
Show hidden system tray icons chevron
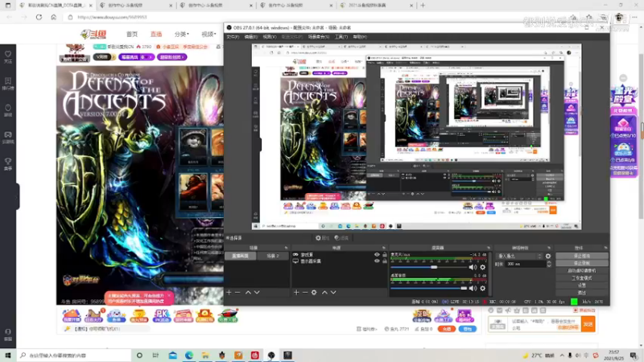click(x=562, y=355)
